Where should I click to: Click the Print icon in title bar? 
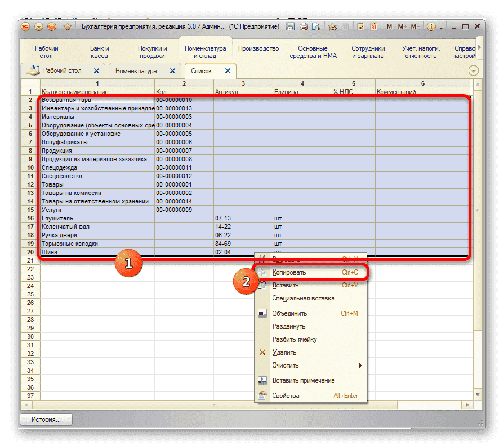304,26
